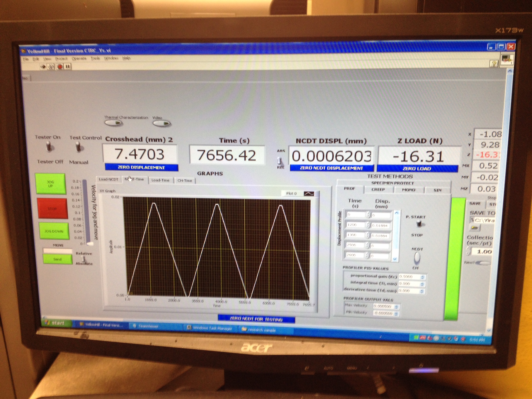Click the green JOG UP button
This screenshot has height=399, width=532.
click(x=50, y=184)
